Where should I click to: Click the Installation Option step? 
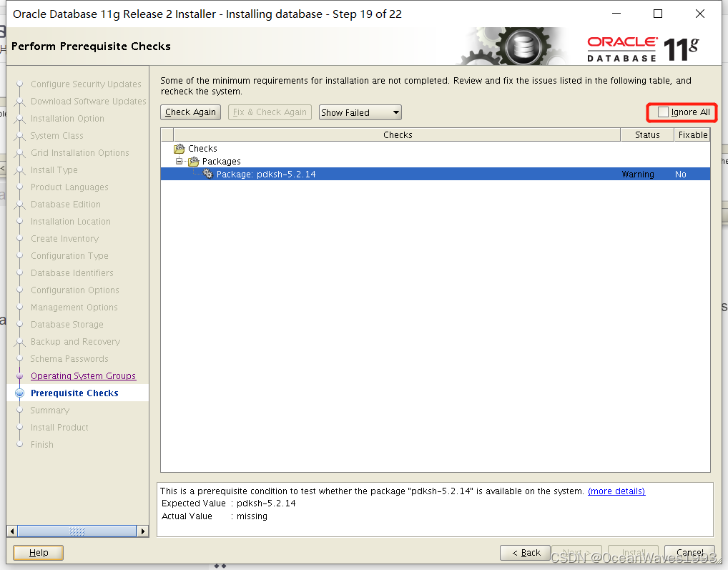point(67,119)
